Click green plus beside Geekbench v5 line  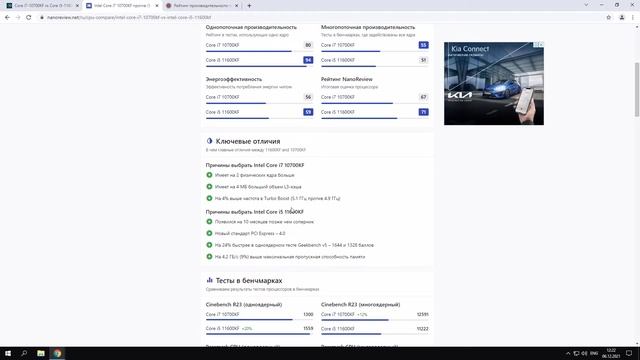(209, 245)
